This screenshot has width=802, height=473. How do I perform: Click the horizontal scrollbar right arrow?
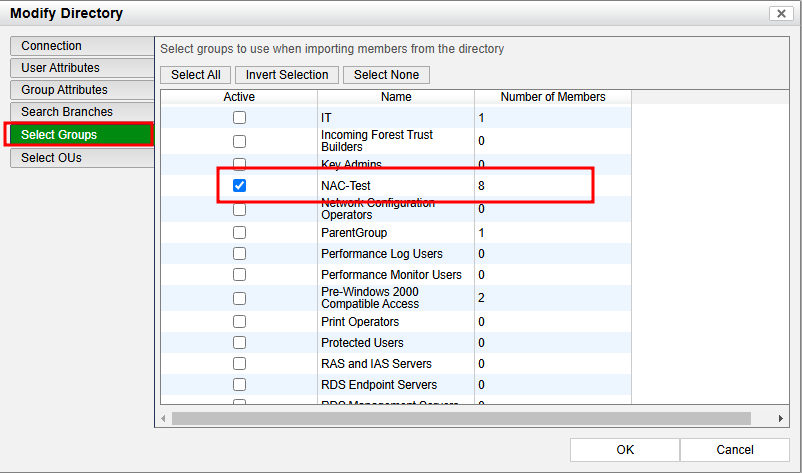782,418
